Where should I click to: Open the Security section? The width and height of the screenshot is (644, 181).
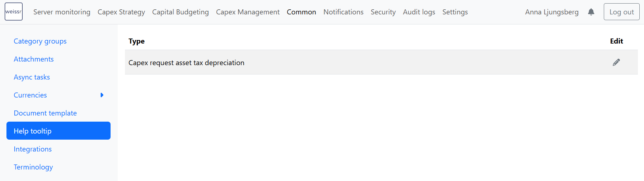click(x=383, y=12)
